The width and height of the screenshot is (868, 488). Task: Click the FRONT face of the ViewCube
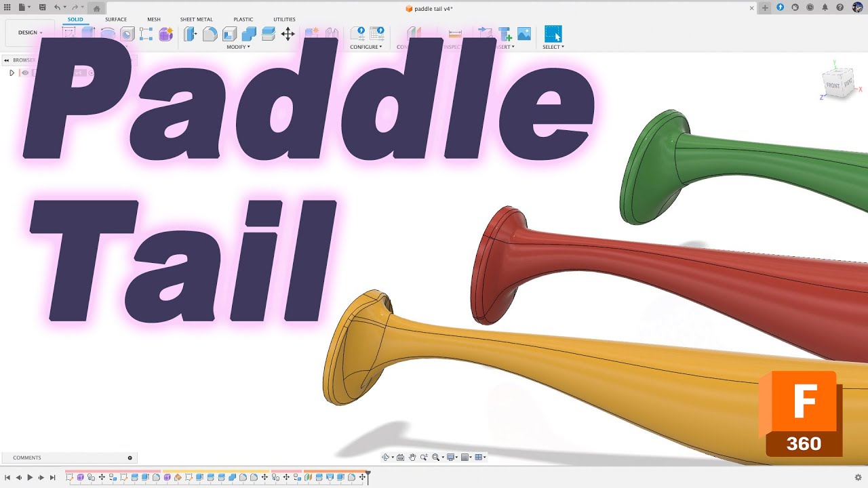click(x=833, y=86)
